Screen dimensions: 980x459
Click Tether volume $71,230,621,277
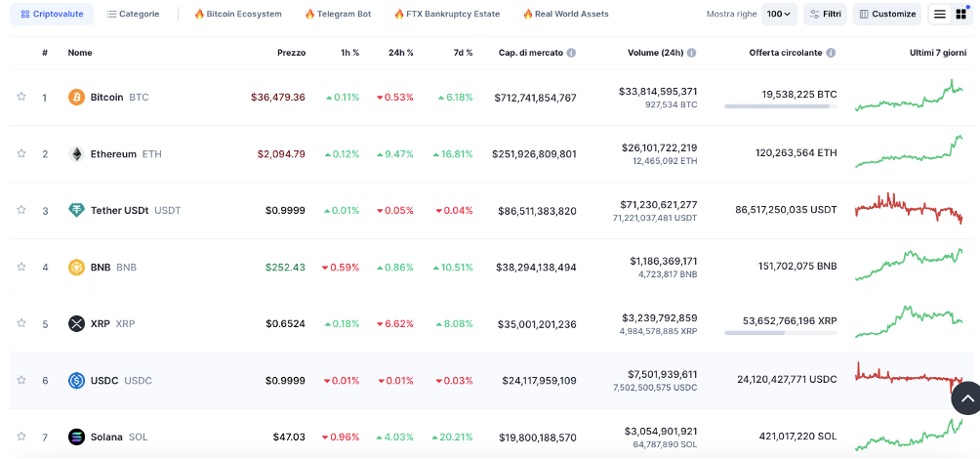[659, 204]
